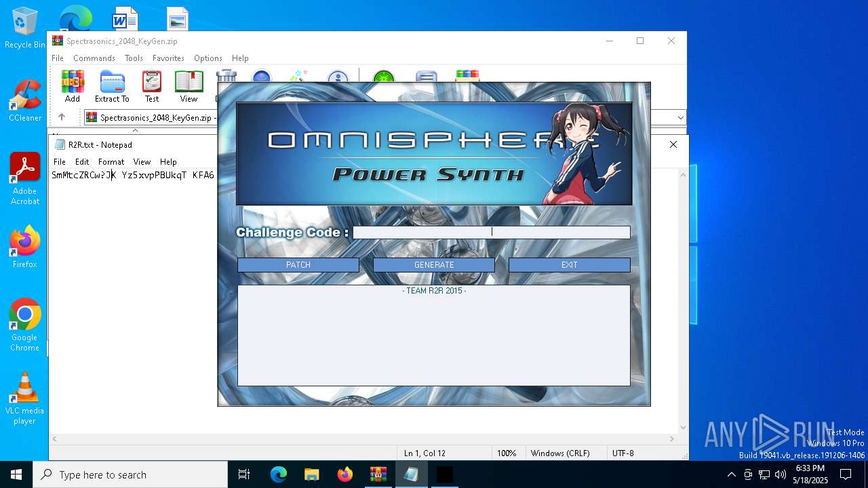Open the WinRAR Tools menu
868x488 pixels.
tap(134, 58)
